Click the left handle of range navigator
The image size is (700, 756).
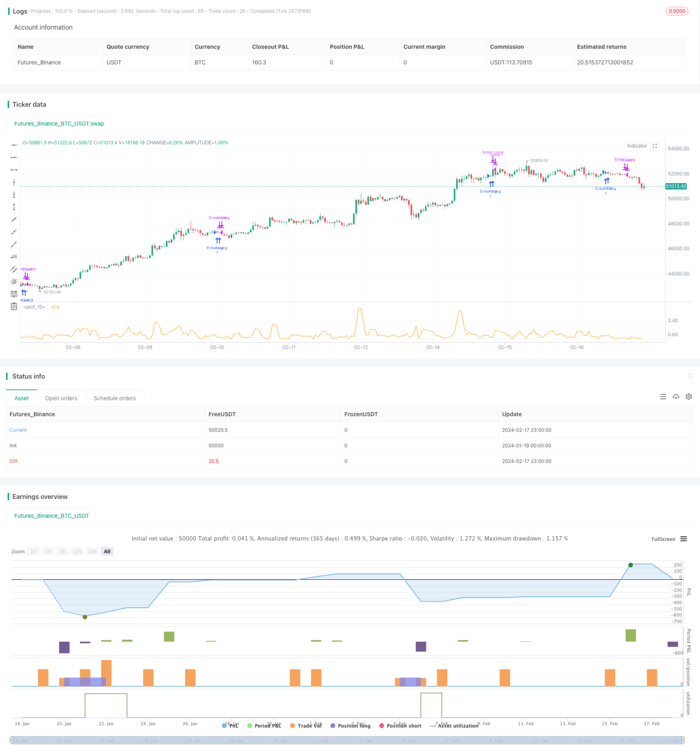tap(12, 740)
